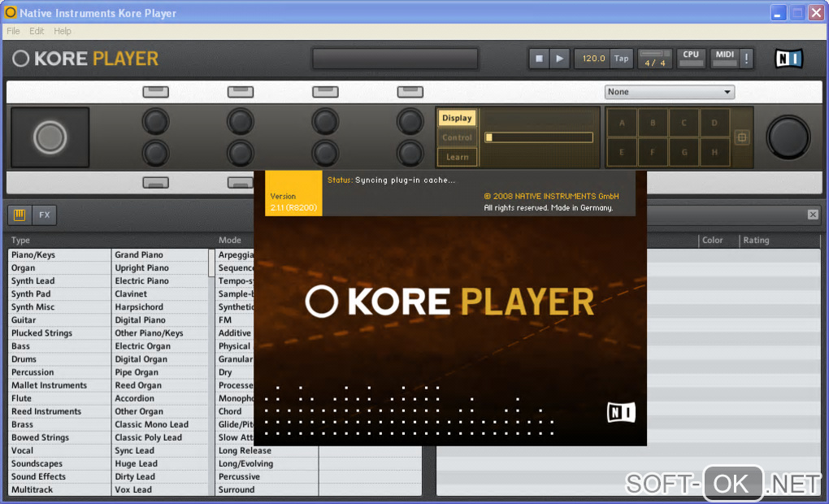Select morph slot B
The image size is (829, 504).
coord(653,123)
